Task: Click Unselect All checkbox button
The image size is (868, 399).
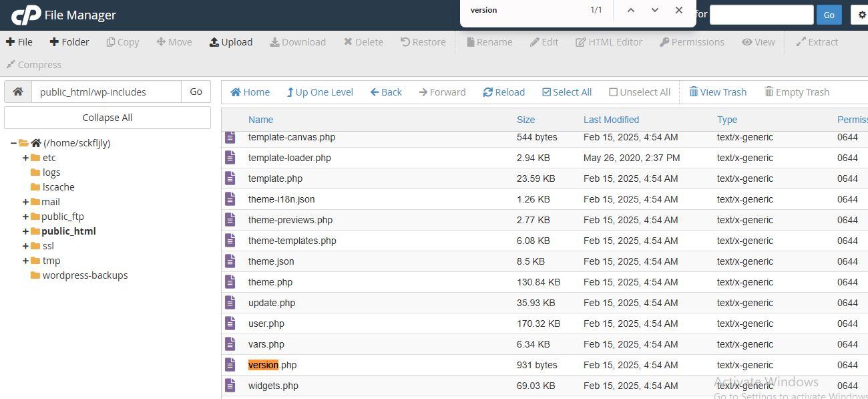Action: click(x=639, y=92)
